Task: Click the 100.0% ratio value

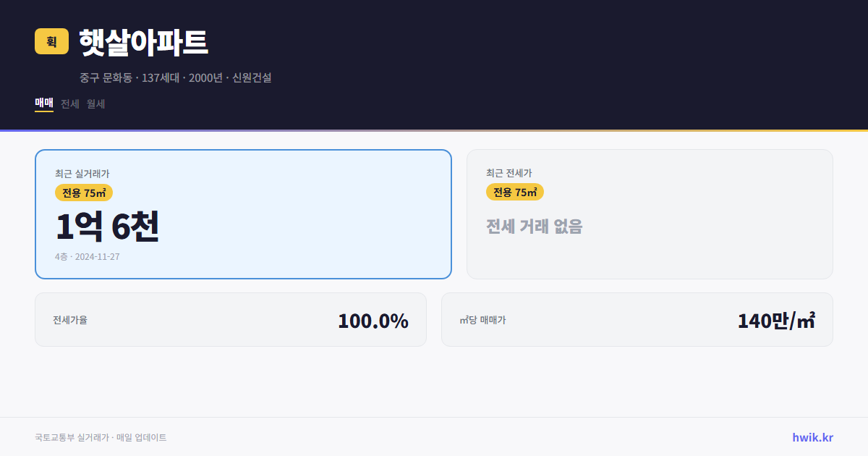Action: point(373,321)
